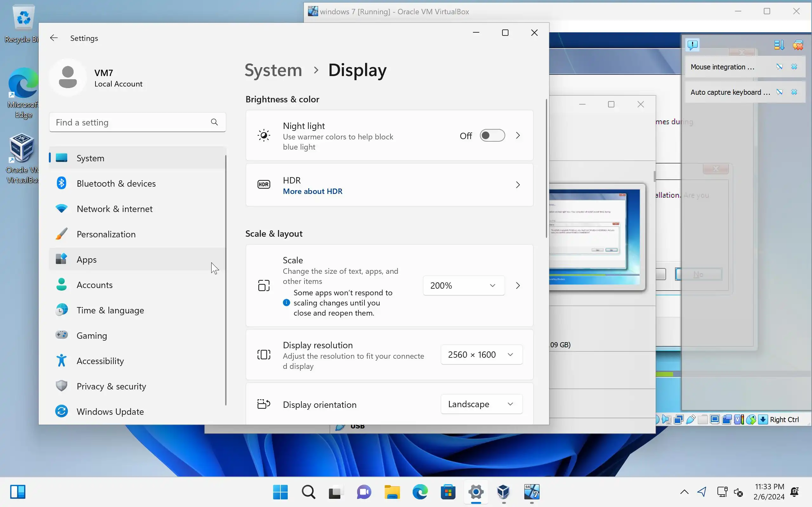The width and height of the screenshot is (812, 507).
Task: Click the System breadcrumb link
Action: tap(273, 70)
